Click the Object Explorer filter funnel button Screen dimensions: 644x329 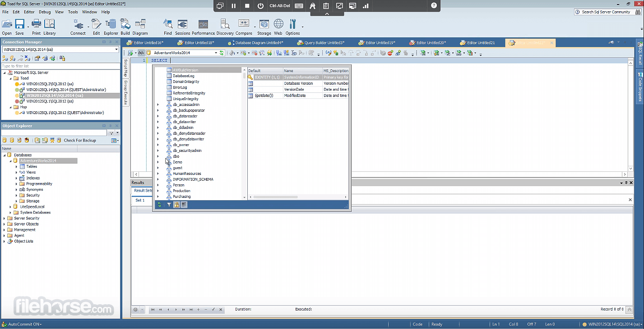coord(111,133)
